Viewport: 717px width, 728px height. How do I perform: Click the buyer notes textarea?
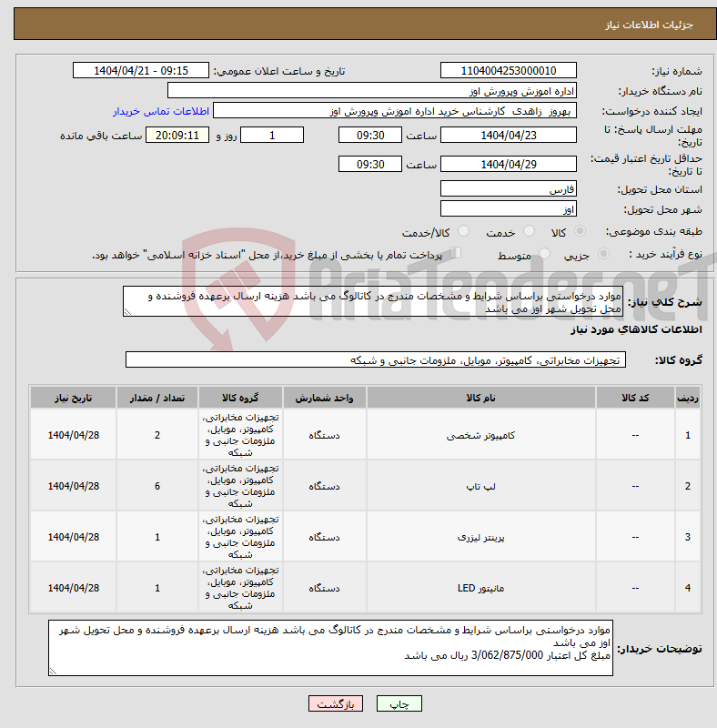(330, 648)
